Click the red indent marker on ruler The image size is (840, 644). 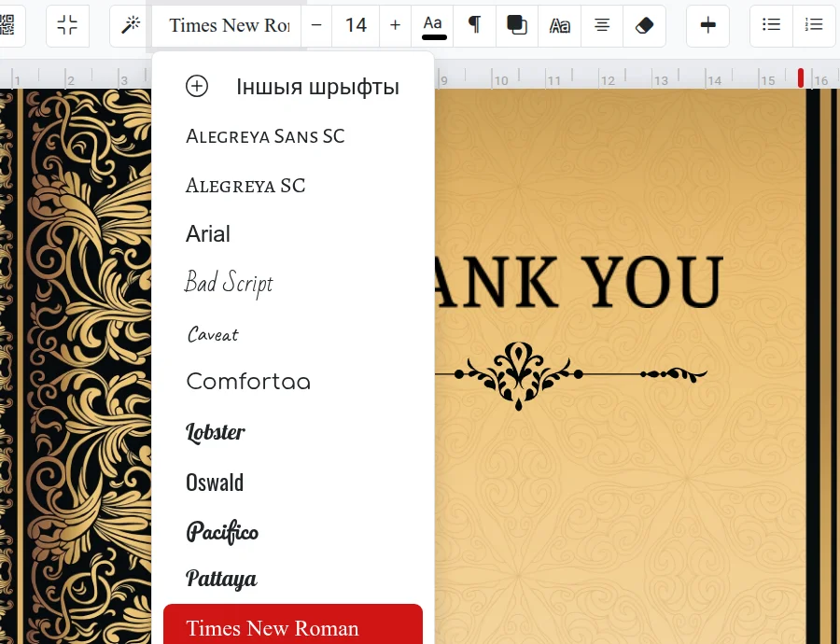coord(801,77)
